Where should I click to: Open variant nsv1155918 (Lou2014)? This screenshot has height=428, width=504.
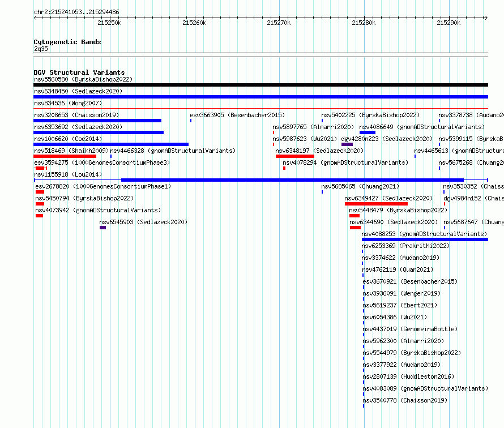(68, 174)
